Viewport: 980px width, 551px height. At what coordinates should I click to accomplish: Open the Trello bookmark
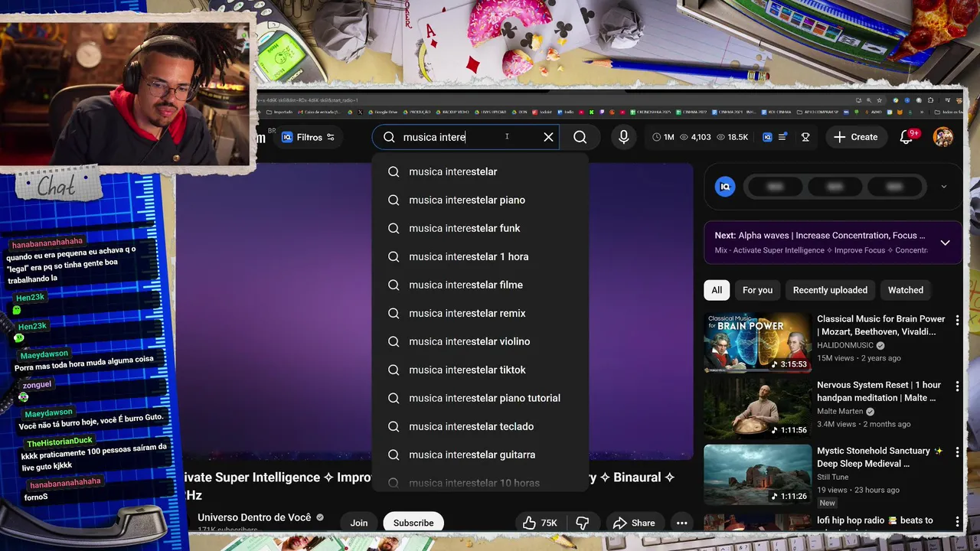[x=564, y=112]
